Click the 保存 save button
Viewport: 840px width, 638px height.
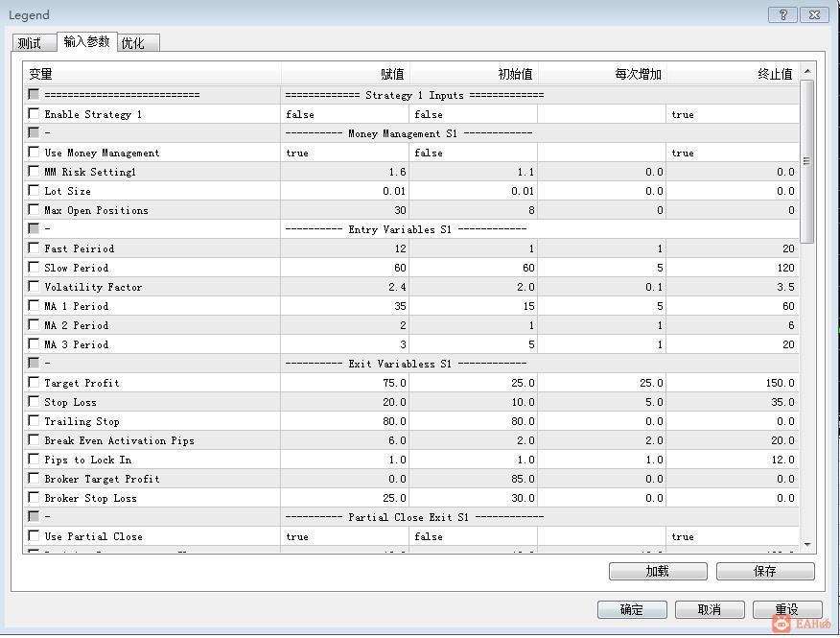[x=765, y=571]
